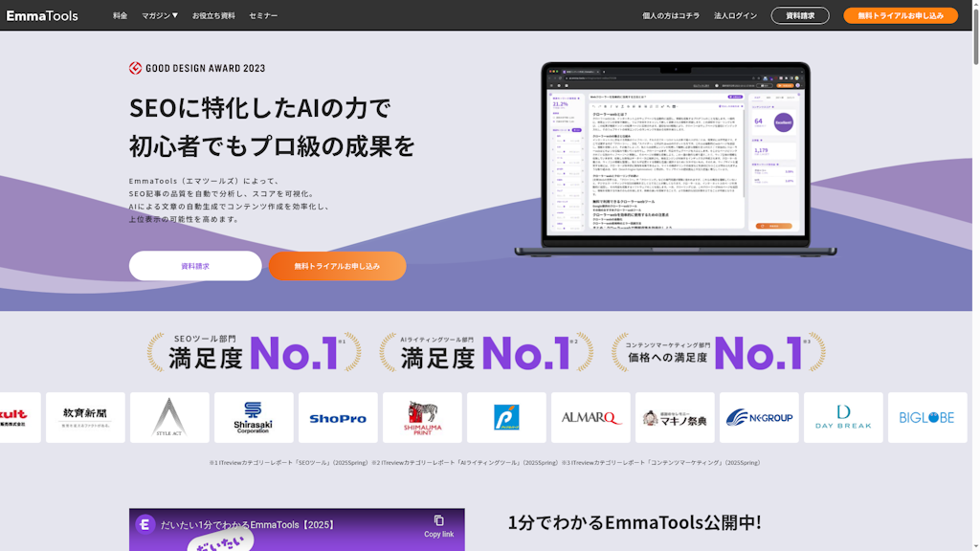Click the STYLE ACT logo card

point(169,417)
